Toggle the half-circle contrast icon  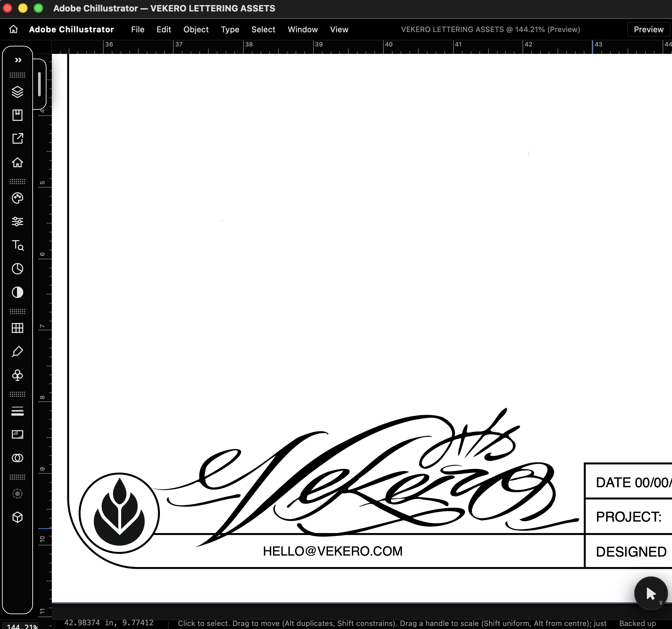click(x=18, y=292)
